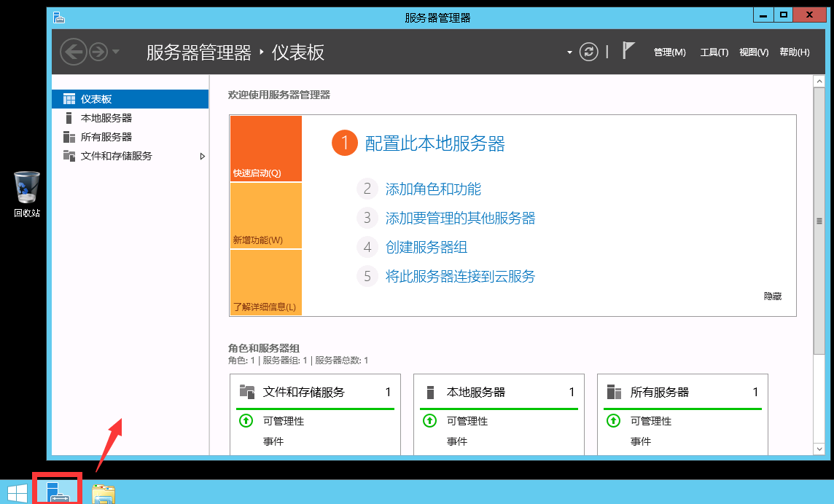The height and width of the screenshot is (504, 834).
Task: Click the orange step 1 circle
Action: click(x=345, y=143)
